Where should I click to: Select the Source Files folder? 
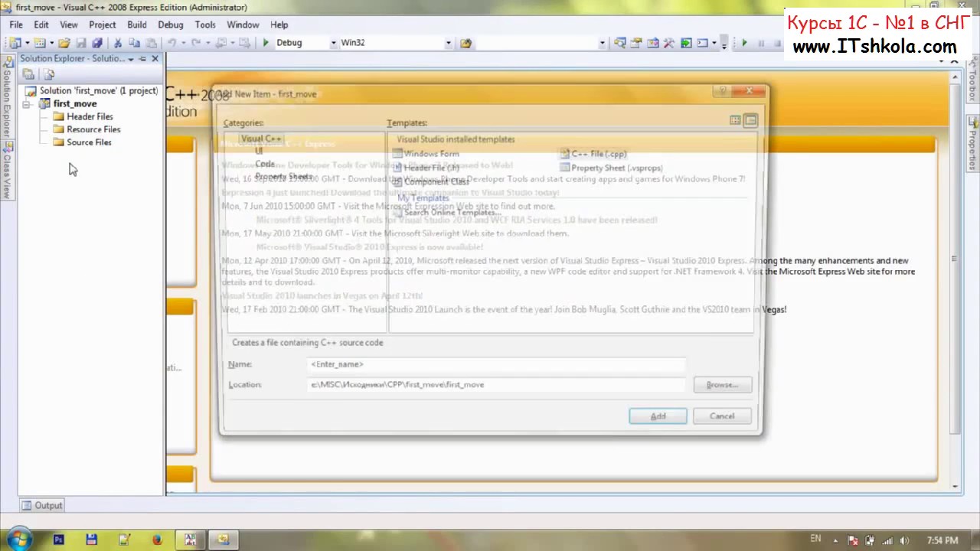click(83, 142)
